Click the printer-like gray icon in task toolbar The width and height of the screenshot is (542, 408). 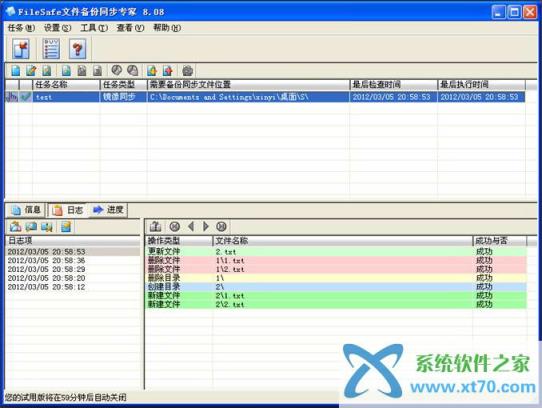pos(187,71)
